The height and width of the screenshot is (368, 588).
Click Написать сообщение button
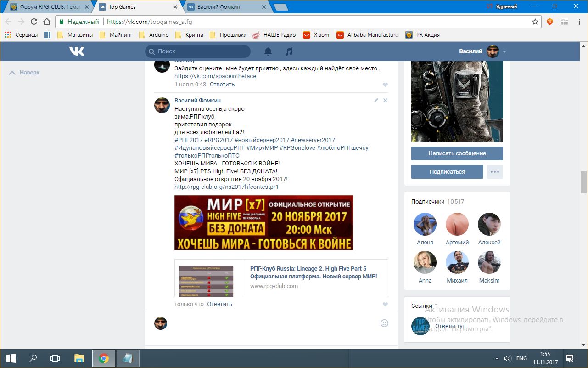click(457, 153)
